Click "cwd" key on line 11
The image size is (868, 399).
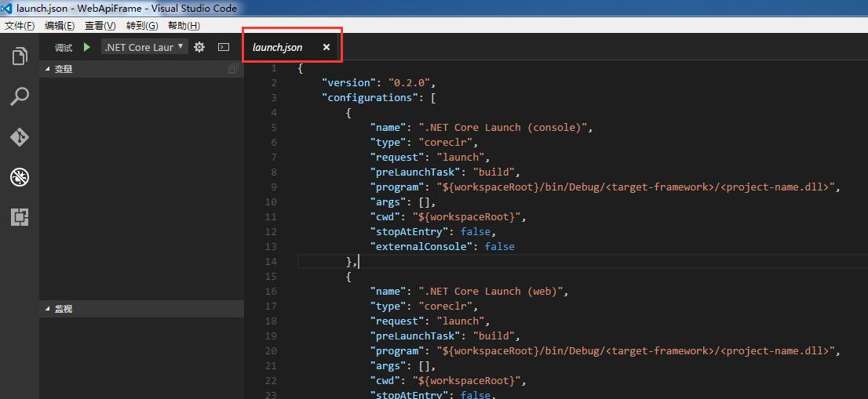[x=385, y=217]
